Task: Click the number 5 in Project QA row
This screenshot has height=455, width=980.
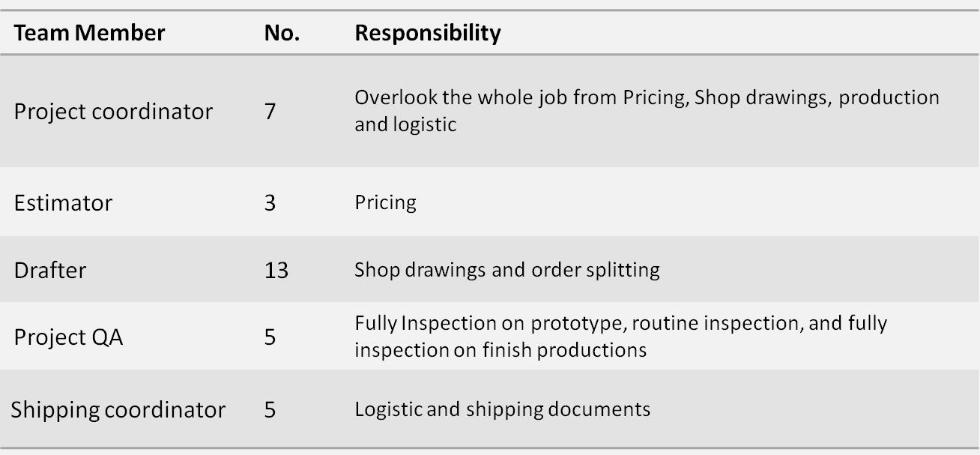Action: point(270,337)
